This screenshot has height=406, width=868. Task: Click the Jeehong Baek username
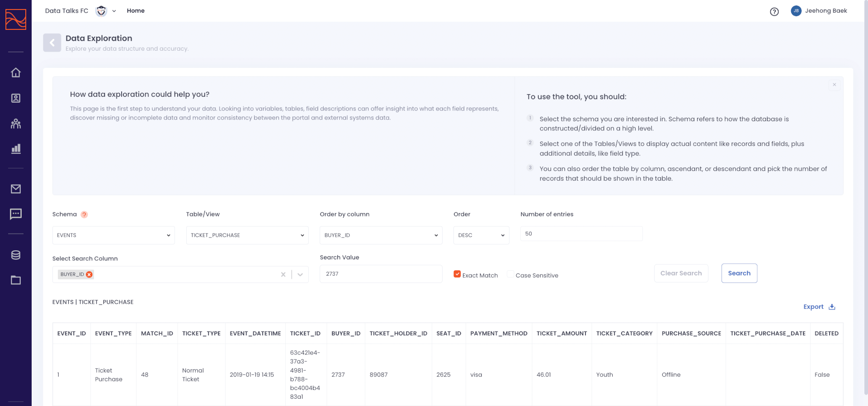pyautogui.click(x=826, y=11)
